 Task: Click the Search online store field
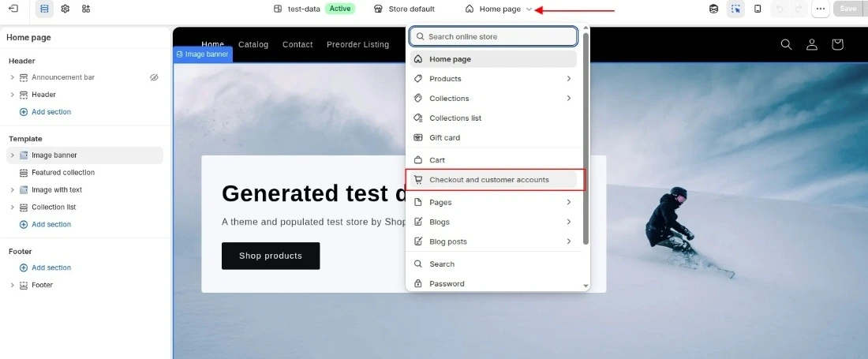click(x=493, y=36)
